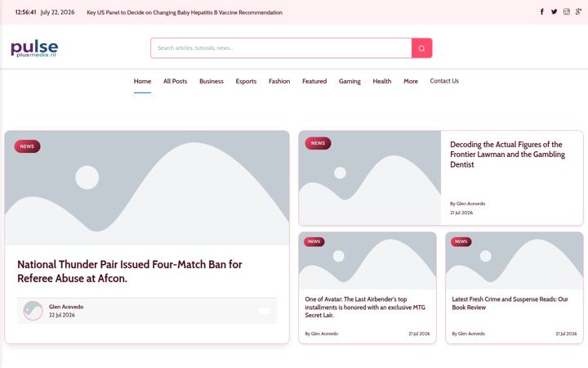Click the pink search magnifier button
Image resolution: width=588 pixels, height=368 pixels.
click(x=422, y=48)
